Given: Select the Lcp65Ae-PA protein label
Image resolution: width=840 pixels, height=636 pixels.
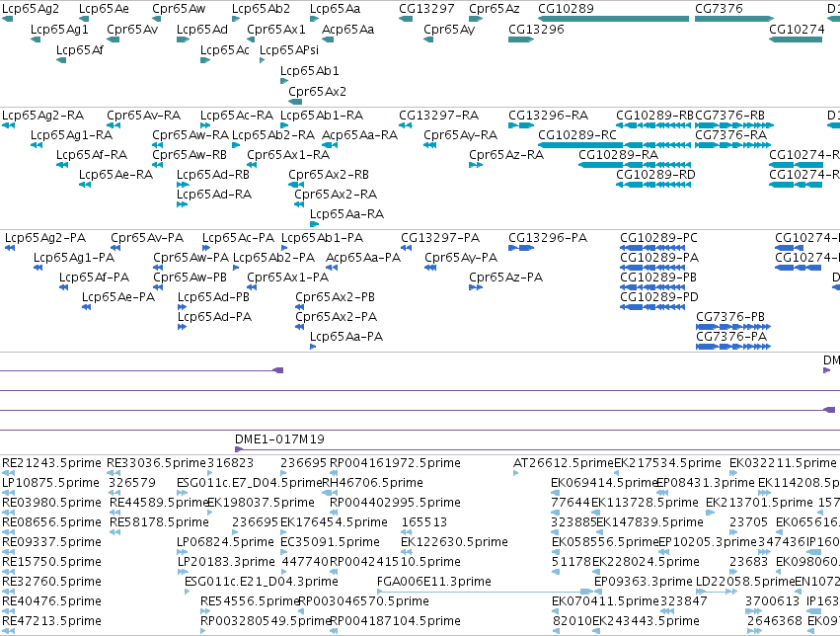Looking at the screenshot, I should (118, 297).
